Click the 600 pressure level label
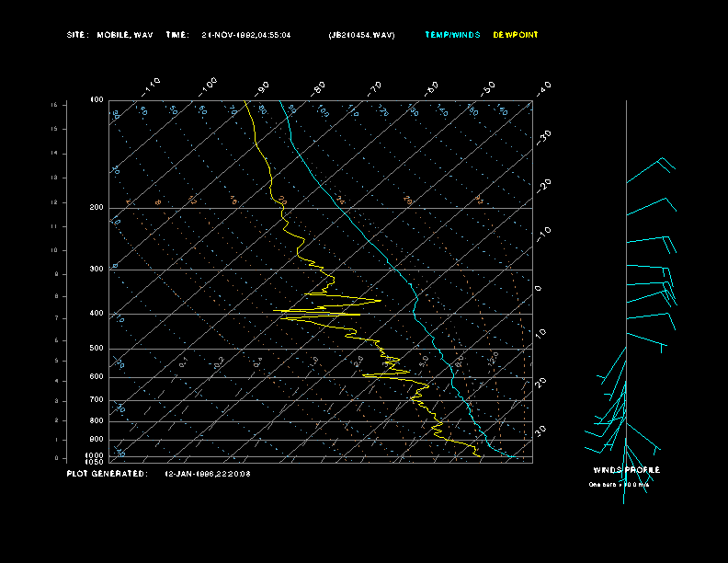Viewport: 728px width, 563px height. (x=97, y=377)
